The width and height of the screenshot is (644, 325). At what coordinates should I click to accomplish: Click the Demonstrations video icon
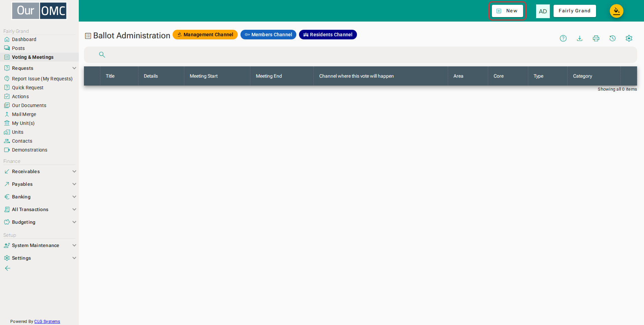pyautogui.click(x=7, y=150)
